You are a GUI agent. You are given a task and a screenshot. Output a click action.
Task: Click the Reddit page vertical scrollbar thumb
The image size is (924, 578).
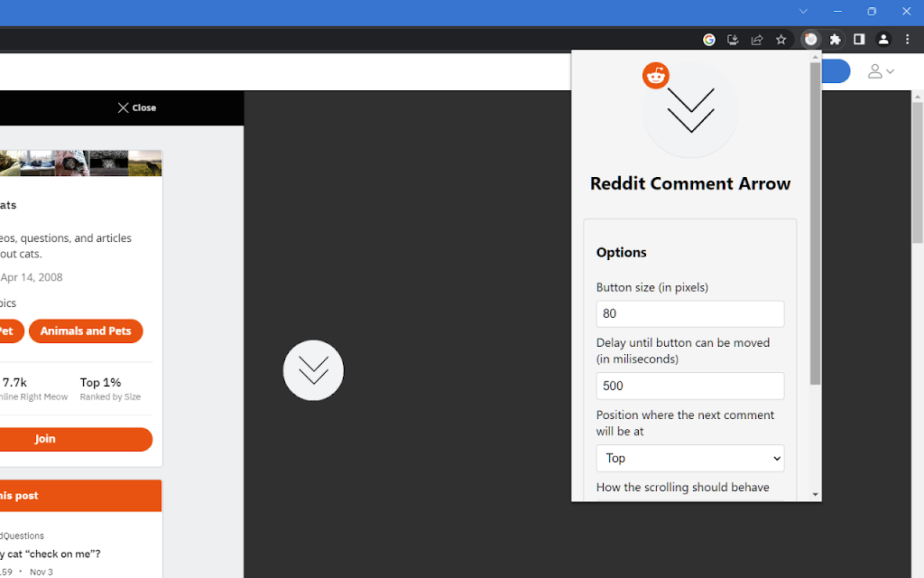pyautogui.click(x=918, y=172)
